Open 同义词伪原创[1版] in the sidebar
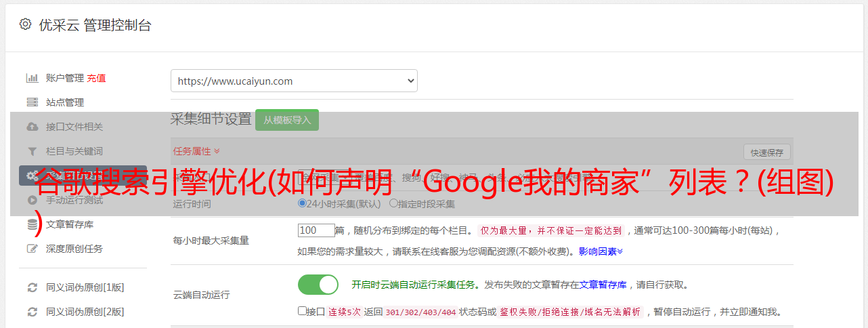This screenshot has height=328, width=868. [85, 287]
